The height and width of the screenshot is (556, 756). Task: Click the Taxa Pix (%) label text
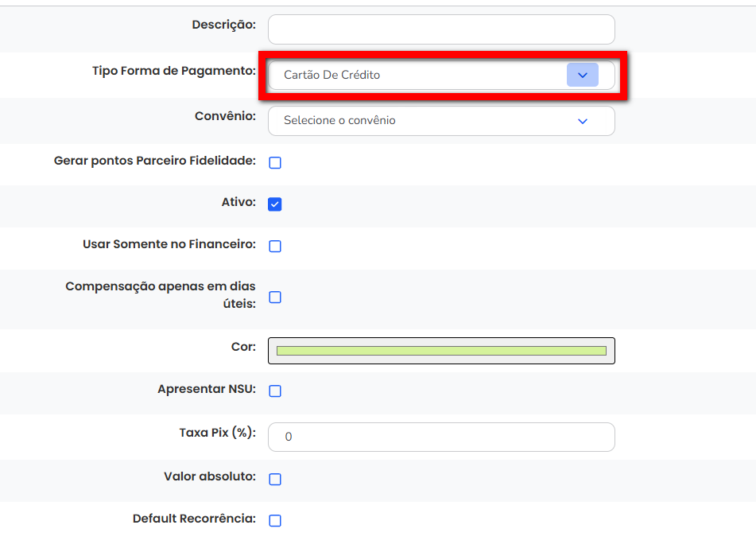[217, 433]
